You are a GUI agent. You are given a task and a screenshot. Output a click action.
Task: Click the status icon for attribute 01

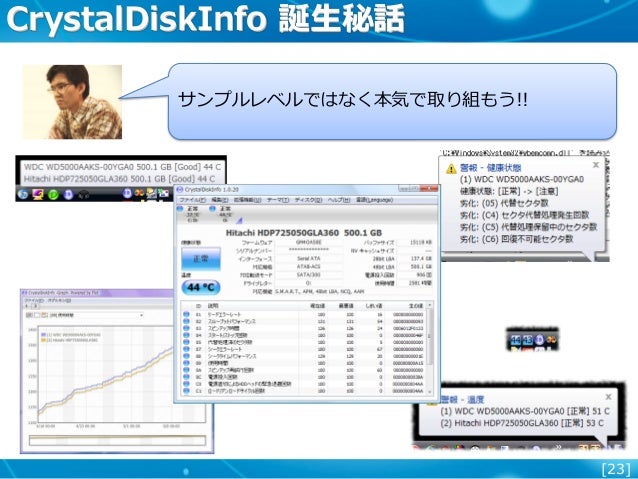coord(186,314)
